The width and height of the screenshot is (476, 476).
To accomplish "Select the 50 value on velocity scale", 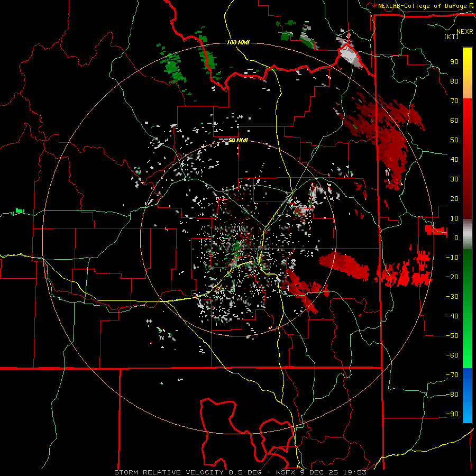I will click(454, 140).
